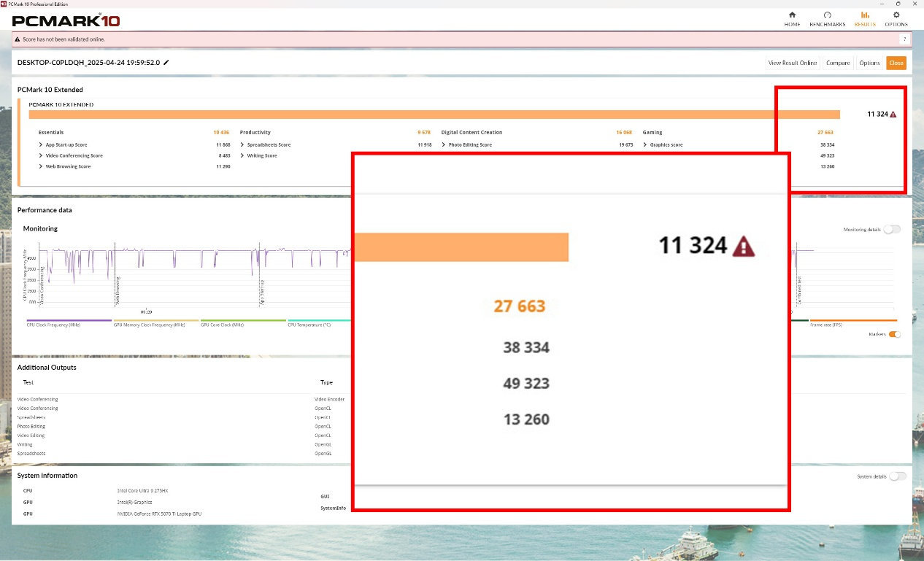924x561 pixels.
Task: Click the warning icon in validation message bar
Action: [x=18, y=39]
